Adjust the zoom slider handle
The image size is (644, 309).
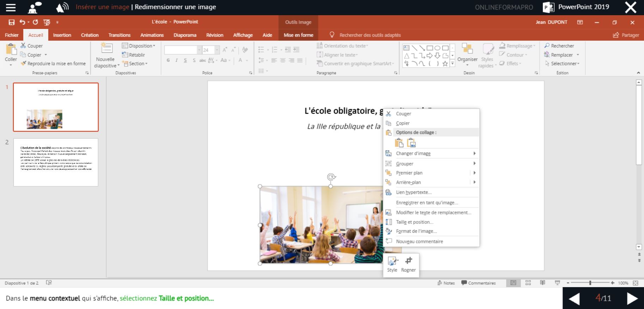[590, 283]
